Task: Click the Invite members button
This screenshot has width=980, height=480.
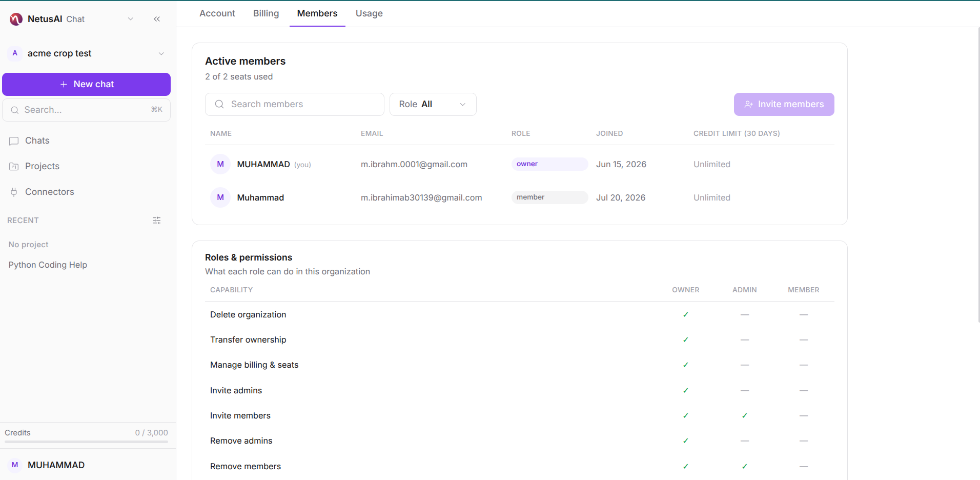Action: [x=784, y=104]
